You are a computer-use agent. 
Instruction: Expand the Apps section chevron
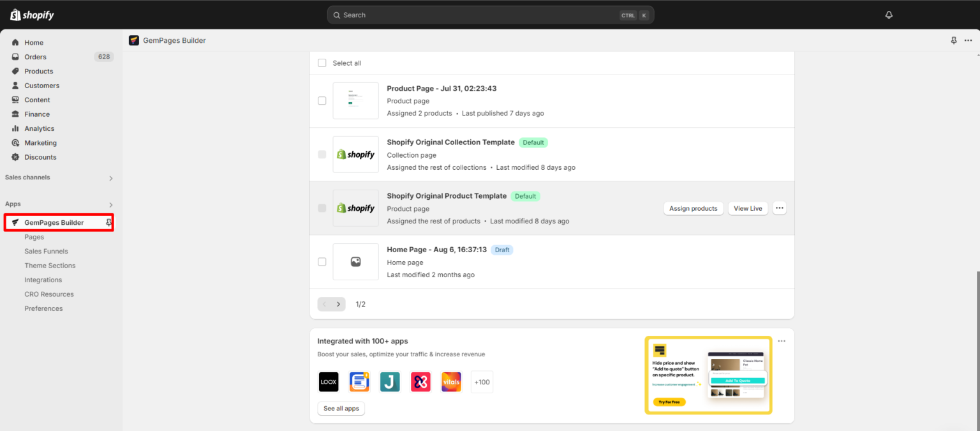(x=111, y=204)
